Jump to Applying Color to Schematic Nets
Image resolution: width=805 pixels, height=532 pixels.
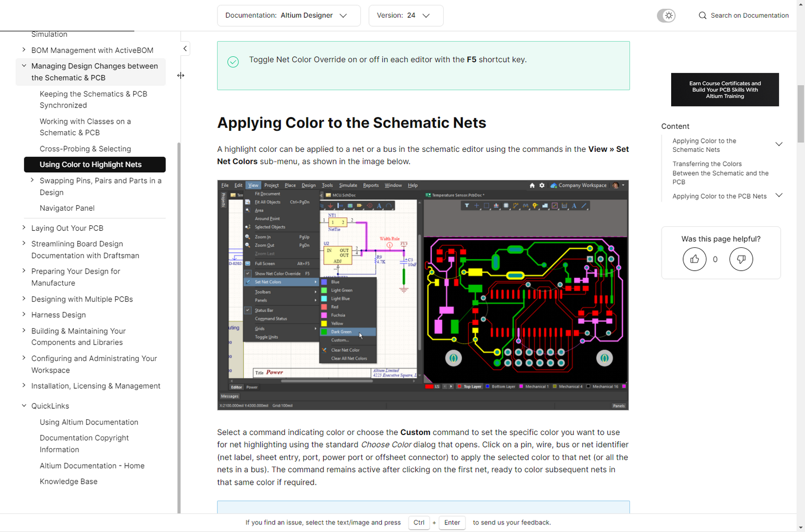704,145
